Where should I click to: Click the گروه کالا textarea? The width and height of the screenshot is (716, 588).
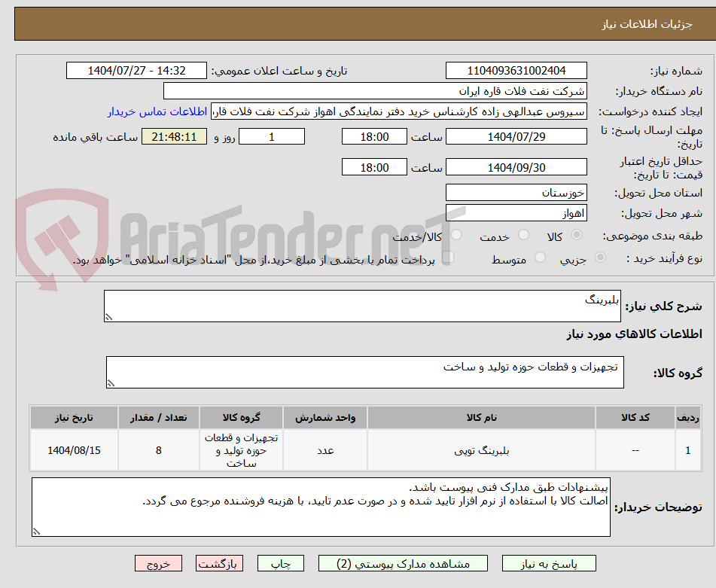click(365, 372)
